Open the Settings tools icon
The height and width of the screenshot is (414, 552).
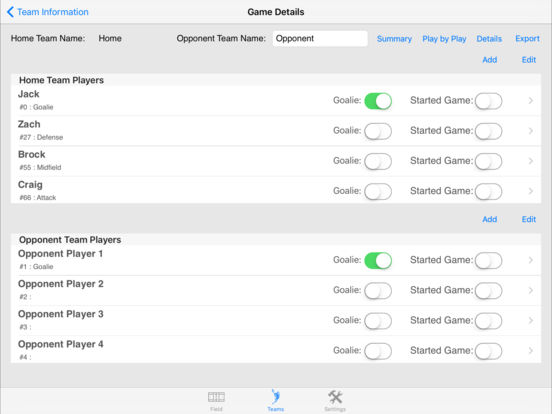pyautogui.click(x=335, y=397)
